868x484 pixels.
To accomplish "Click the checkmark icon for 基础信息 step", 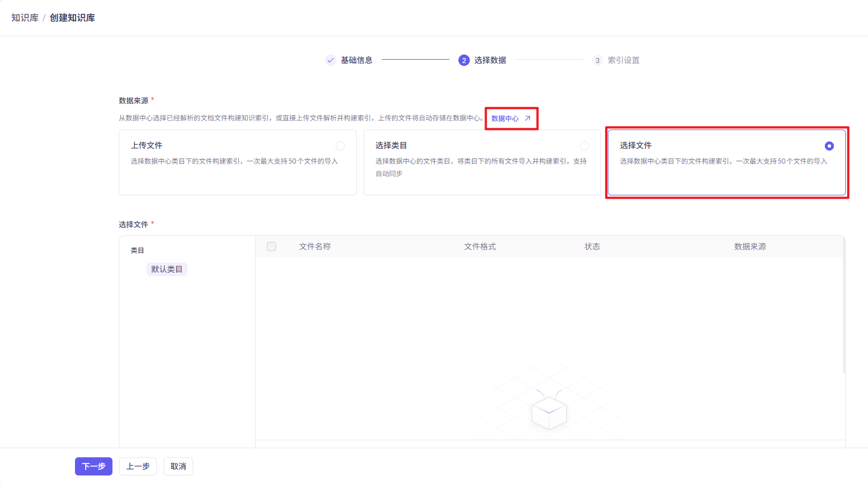I will tap(330, 60).
